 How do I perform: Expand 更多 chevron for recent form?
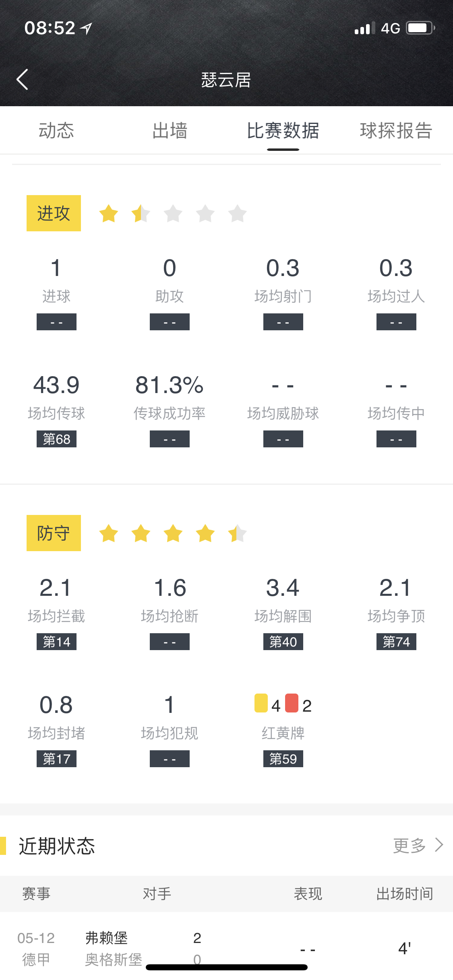439,845
